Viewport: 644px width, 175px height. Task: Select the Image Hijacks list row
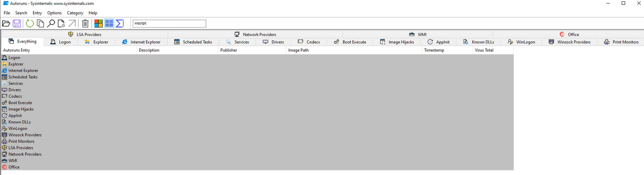click(x=257, y=109)
